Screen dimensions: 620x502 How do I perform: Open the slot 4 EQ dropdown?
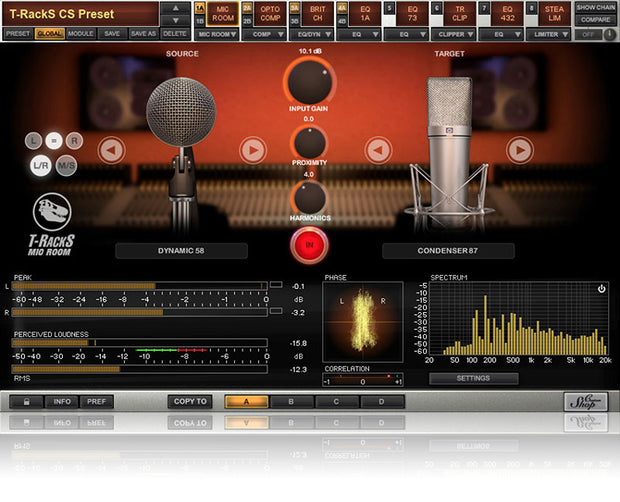click(x=359, y=34)
